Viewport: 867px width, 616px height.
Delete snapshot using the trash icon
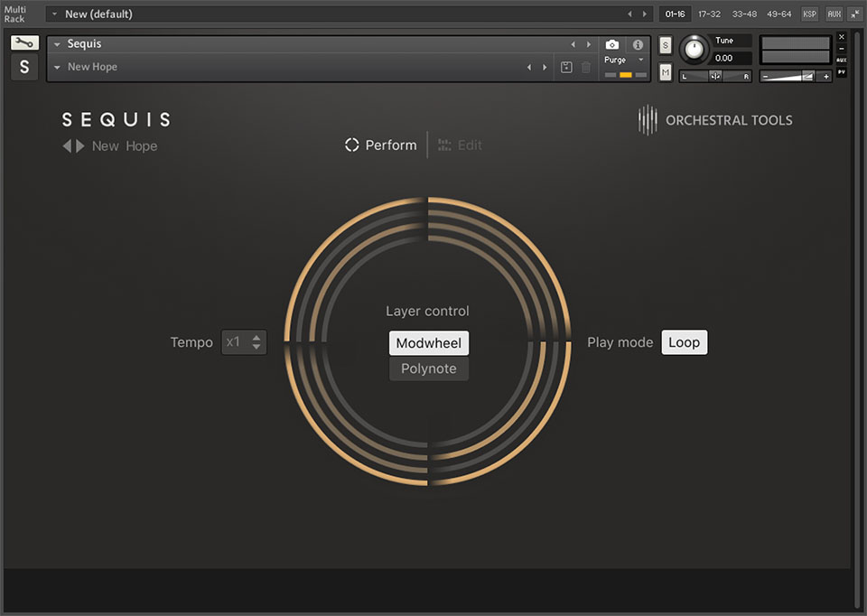(x=586, y=67)
